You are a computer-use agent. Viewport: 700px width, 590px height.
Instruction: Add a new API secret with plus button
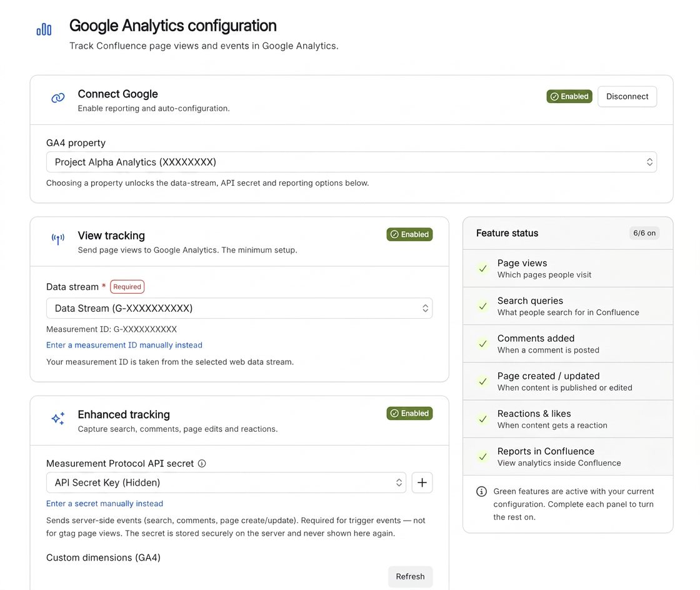point(422,482)
